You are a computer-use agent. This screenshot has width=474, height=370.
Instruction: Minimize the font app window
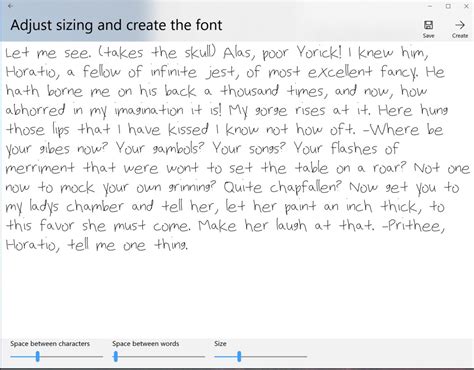430,6
